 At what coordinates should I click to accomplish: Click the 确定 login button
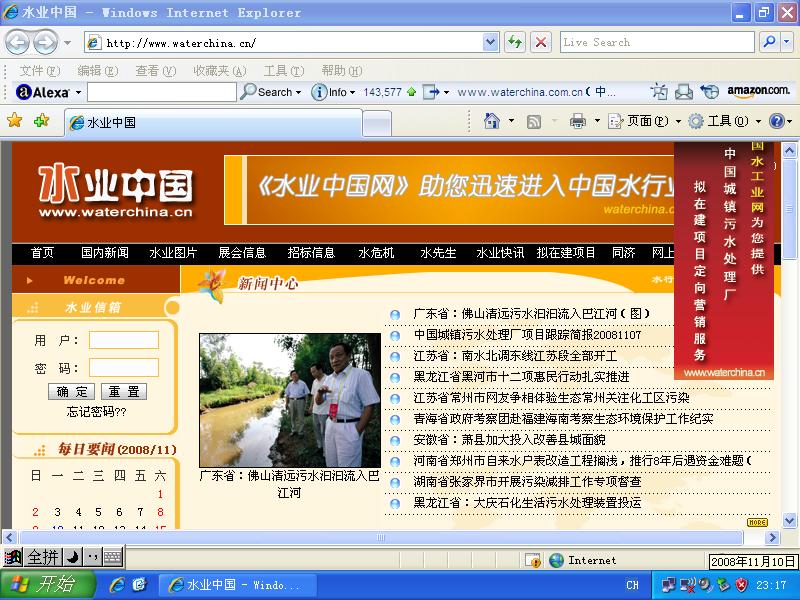coord(72,391)
